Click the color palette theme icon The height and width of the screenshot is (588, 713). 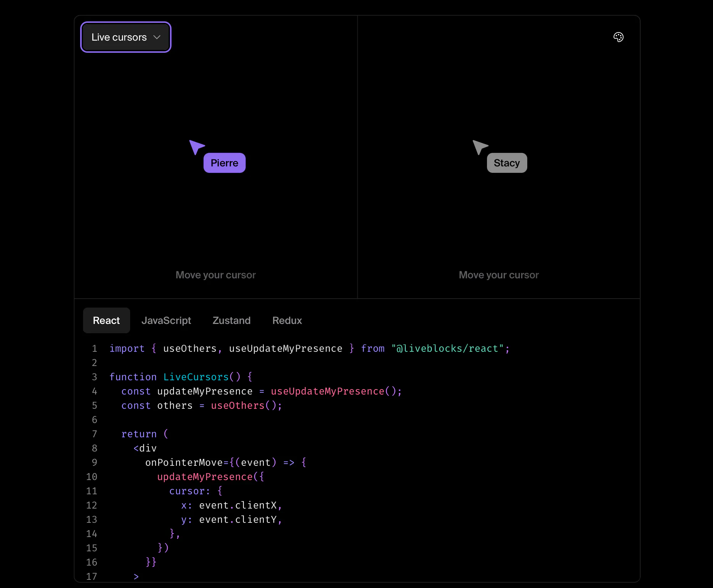(619, 37)
